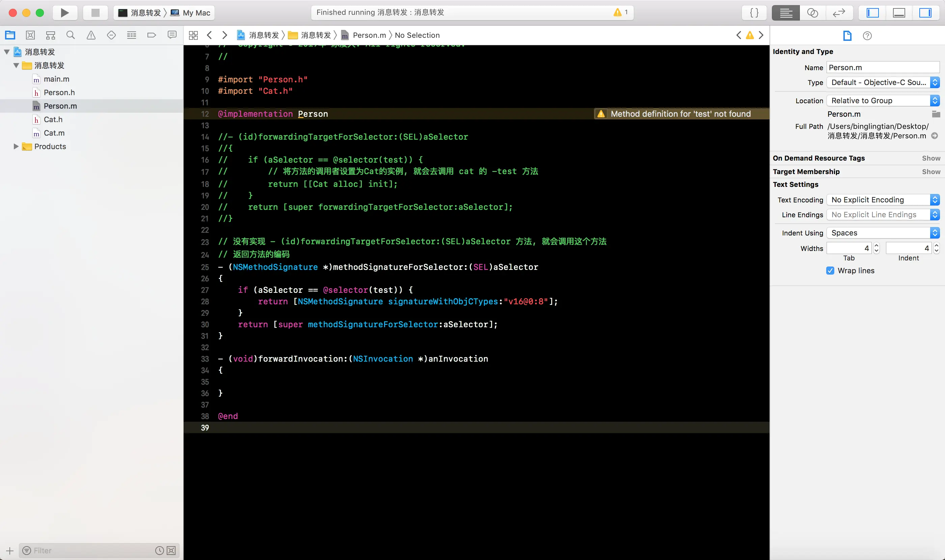
Task: Click the Name field containing Person.m
Action: point(882,67)
